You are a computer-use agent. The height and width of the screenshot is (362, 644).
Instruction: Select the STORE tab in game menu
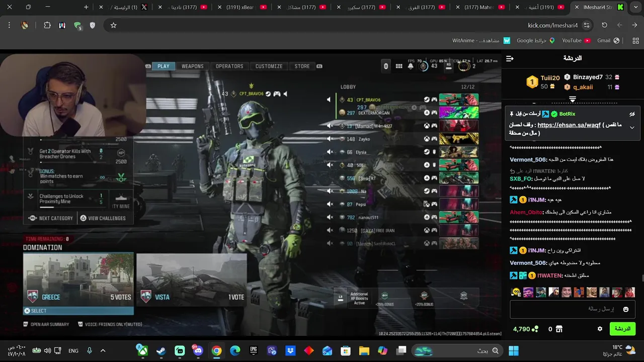(x=302, y=66)
